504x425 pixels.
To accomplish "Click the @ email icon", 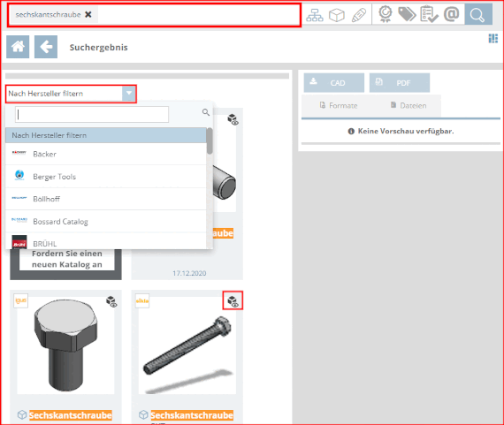I will (x=451, y=14).
